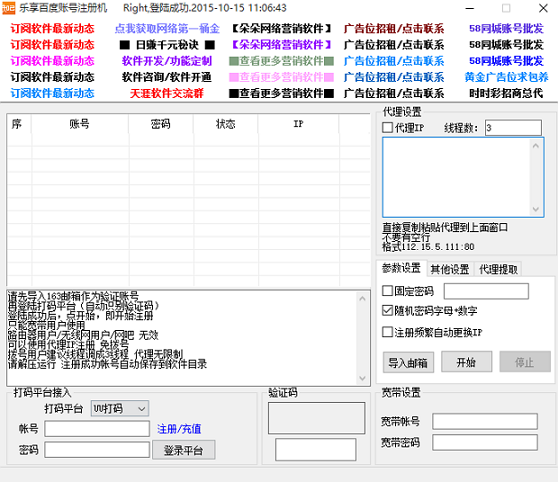
Task: Click the red 天涯软件交流群 link
Action: (167, 93)
